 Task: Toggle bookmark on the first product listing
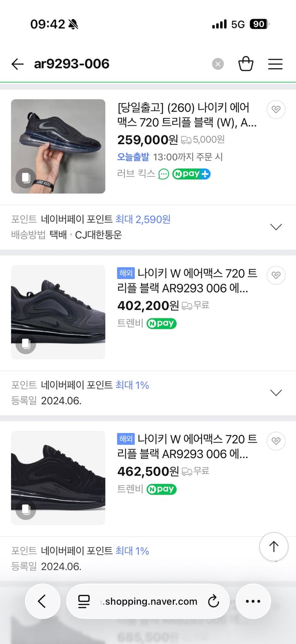point(276,109)
